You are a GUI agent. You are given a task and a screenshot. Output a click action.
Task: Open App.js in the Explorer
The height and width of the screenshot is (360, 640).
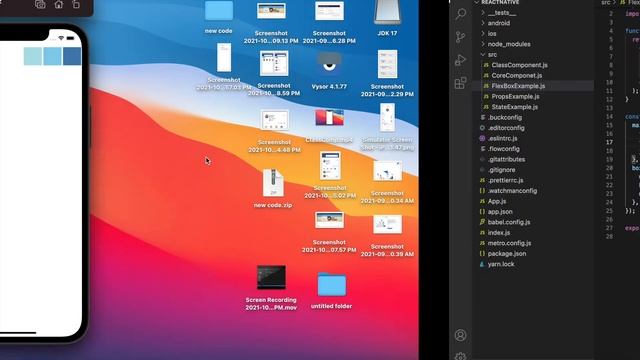coord(533,201)
